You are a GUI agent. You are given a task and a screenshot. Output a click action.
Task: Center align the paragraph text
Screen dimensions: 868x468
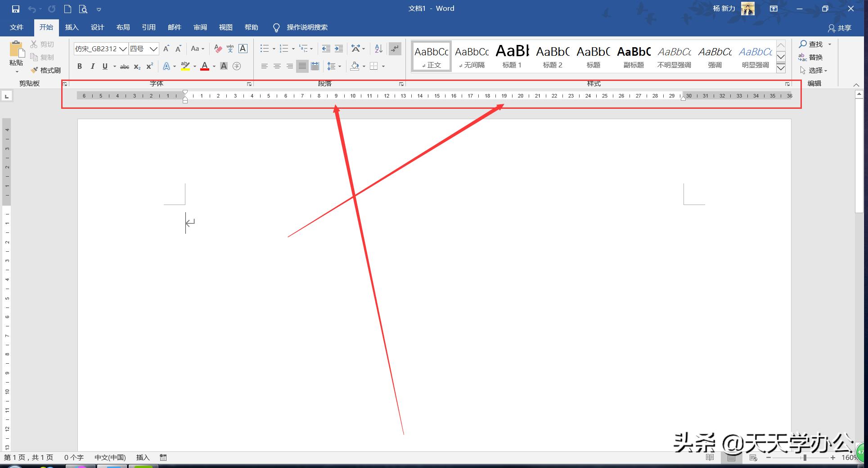(277, 67)
